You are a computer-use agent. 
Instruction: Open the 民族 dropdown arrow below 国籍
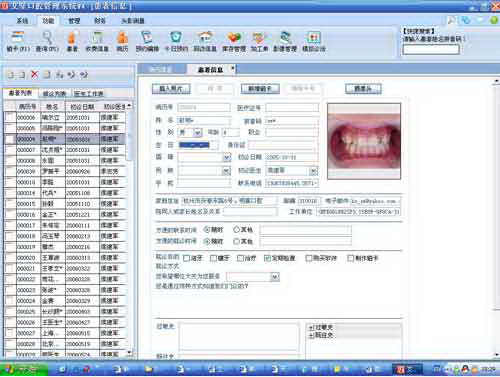pos(226,171)
